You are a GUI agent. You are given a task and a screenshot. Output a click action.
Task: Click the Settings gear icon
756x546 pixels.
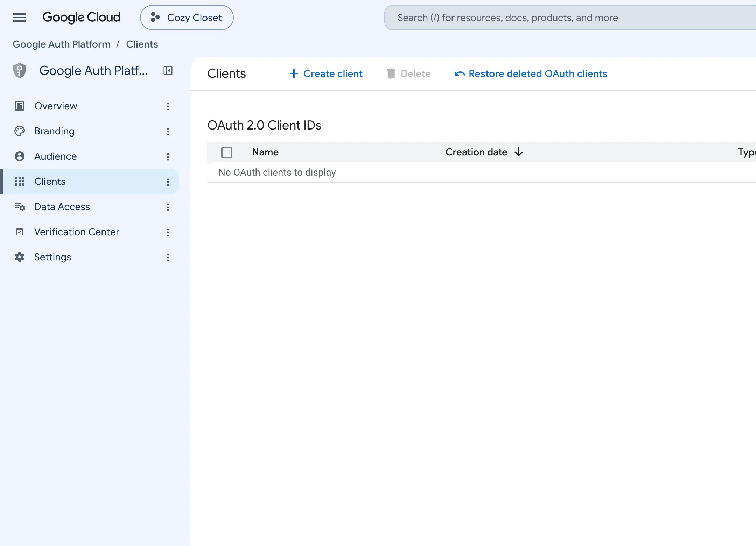[x=20, y=257]
